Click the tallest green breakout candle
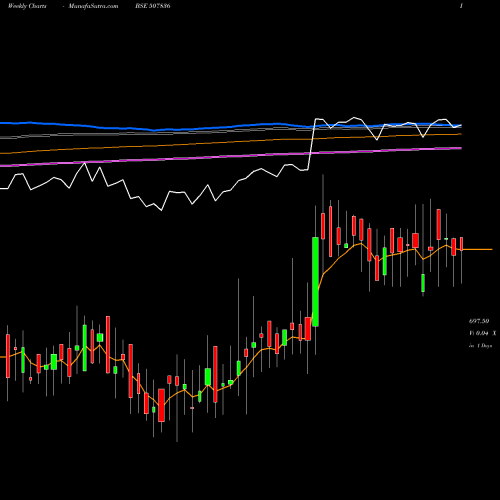This screenshot has width=500, height=500. pyautogui.click(x=315, y=282)
